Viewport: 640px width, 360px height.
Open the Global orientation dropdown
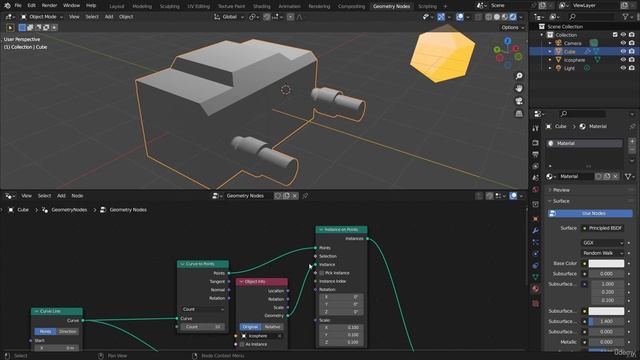(229, 17)
